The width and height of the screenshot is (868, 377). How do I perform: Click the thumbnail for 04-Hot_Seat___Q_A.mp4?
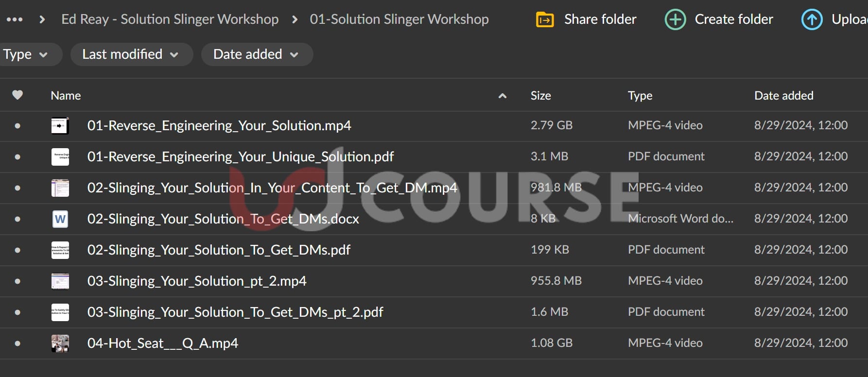point(60,343)
